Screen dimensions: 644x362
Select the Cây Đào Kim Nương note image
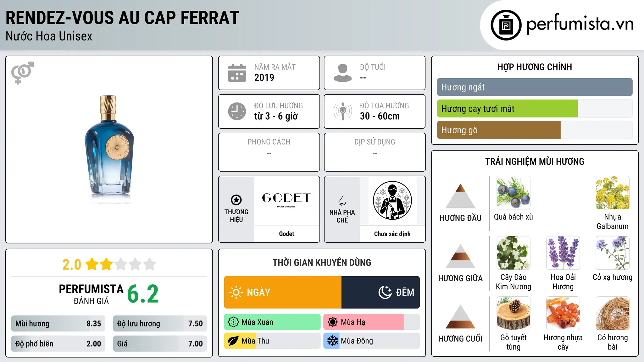513,253
